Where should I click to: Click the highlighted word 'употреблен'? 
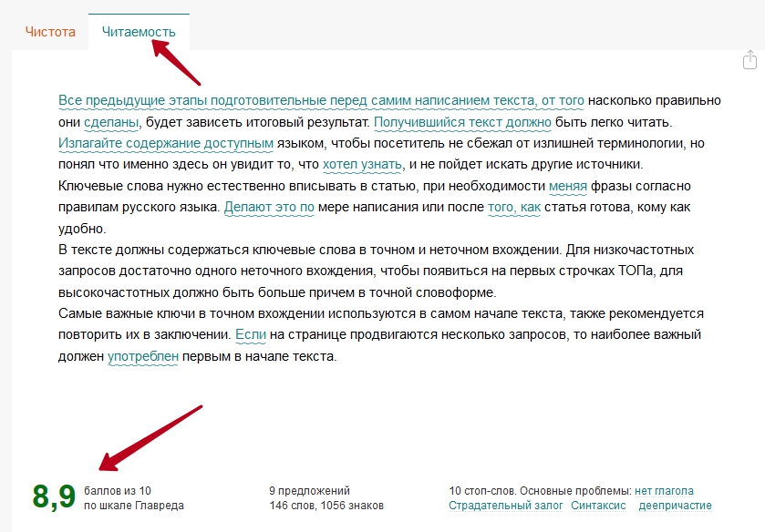[x=143, y=356]
